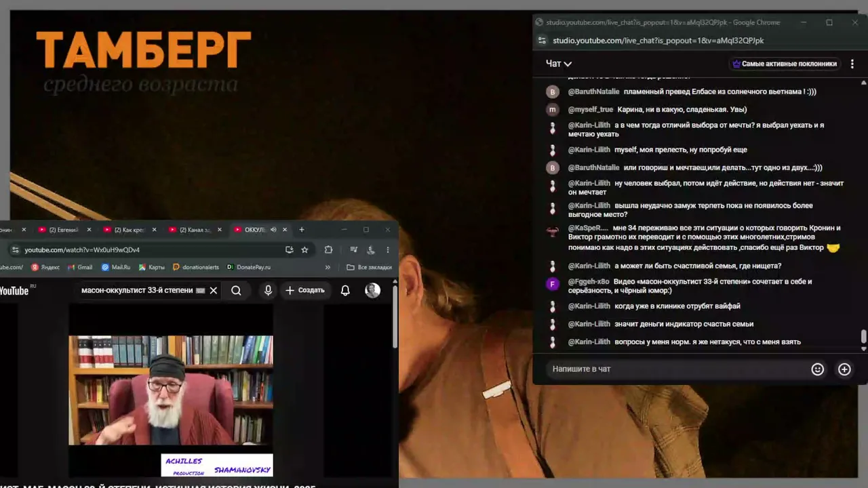Viewport: 868px width, 488px height.
Task: Open a new tab in YouTube browser
Action: 302,230
